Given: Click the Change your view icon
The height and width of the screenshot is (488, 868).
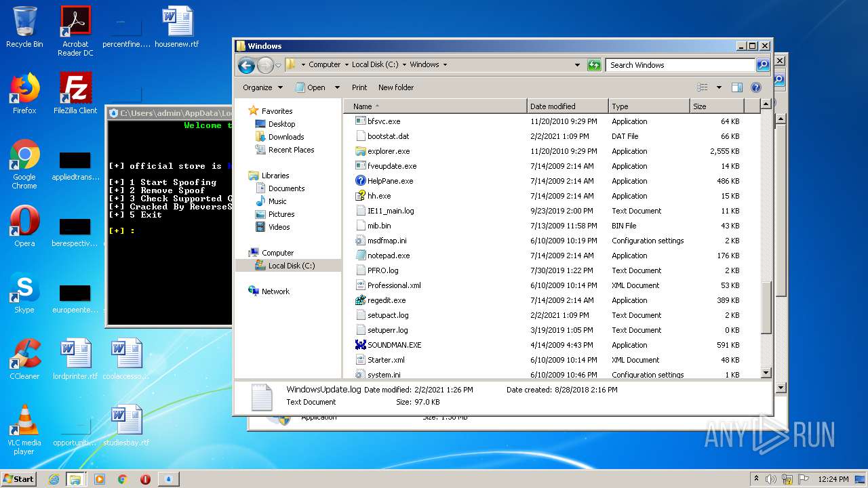Looking at the screenshot, I should pos(703,87).
